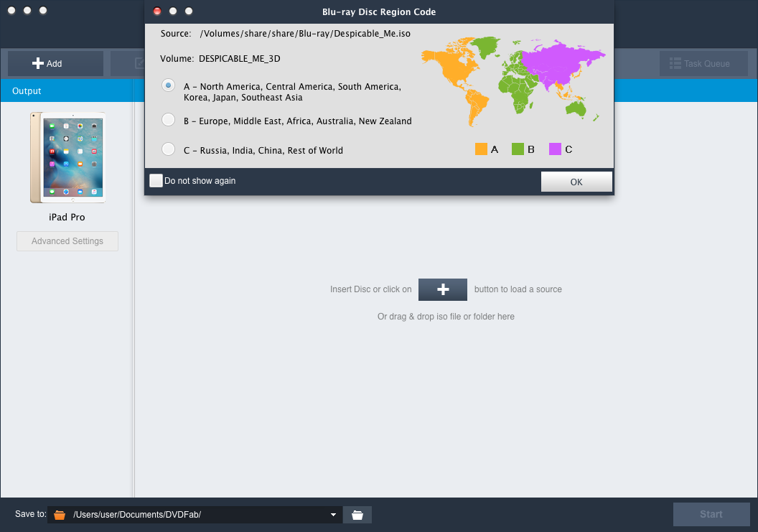This screenshot has width=758, height=532.
Task: Close the Blu-ray Disc Region Code dialog
Action: click(x=157, y=11)
